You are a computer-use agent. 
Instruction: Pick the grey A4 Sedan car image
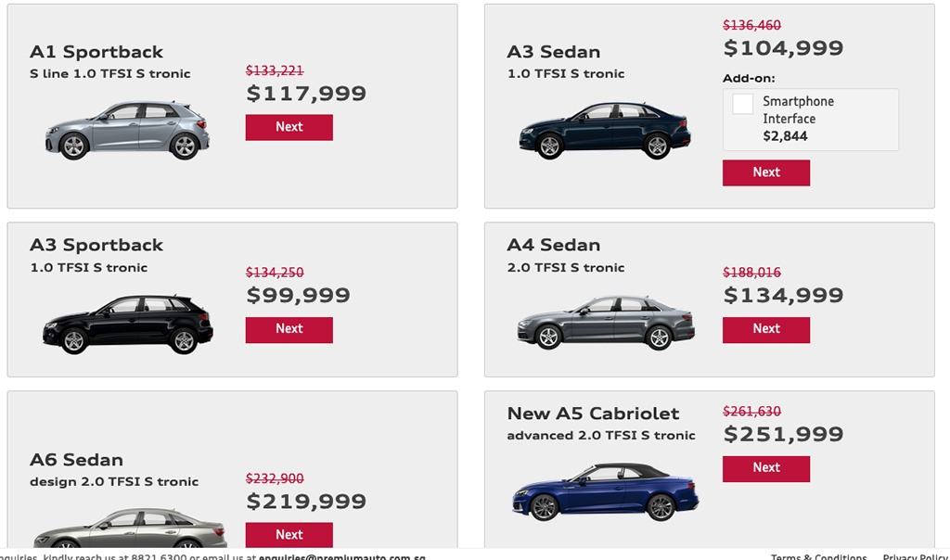(x=605, y=323)
